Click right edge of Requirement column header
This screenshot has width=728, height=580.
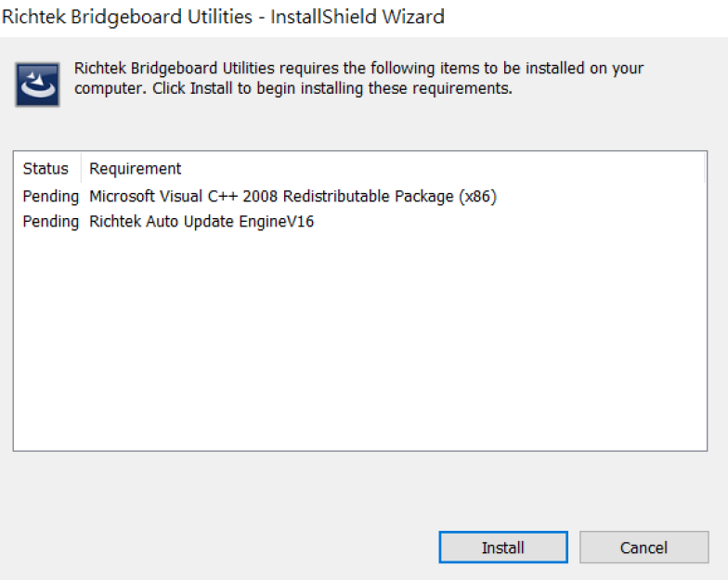pos(704,169)
